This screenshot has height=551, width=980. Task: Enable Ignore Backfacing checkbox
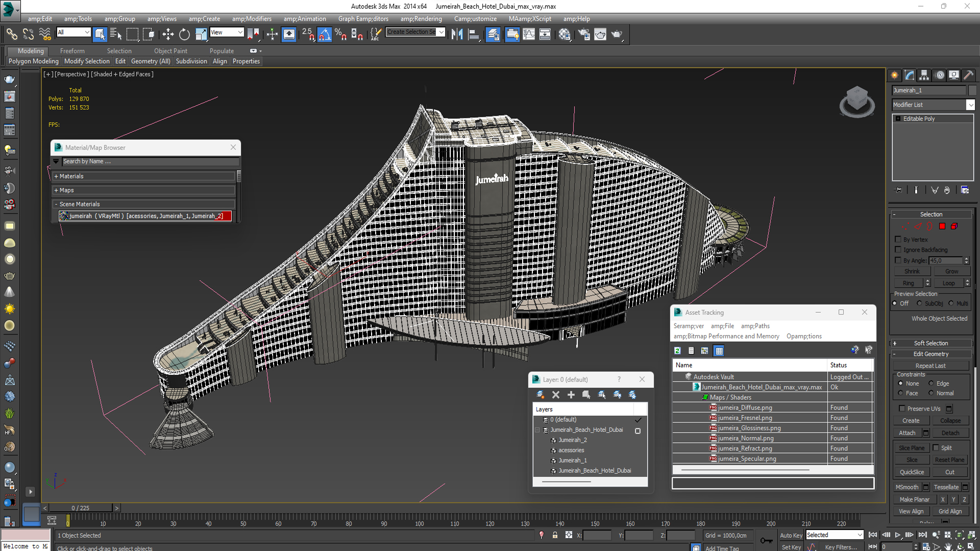tap(898, 249)
